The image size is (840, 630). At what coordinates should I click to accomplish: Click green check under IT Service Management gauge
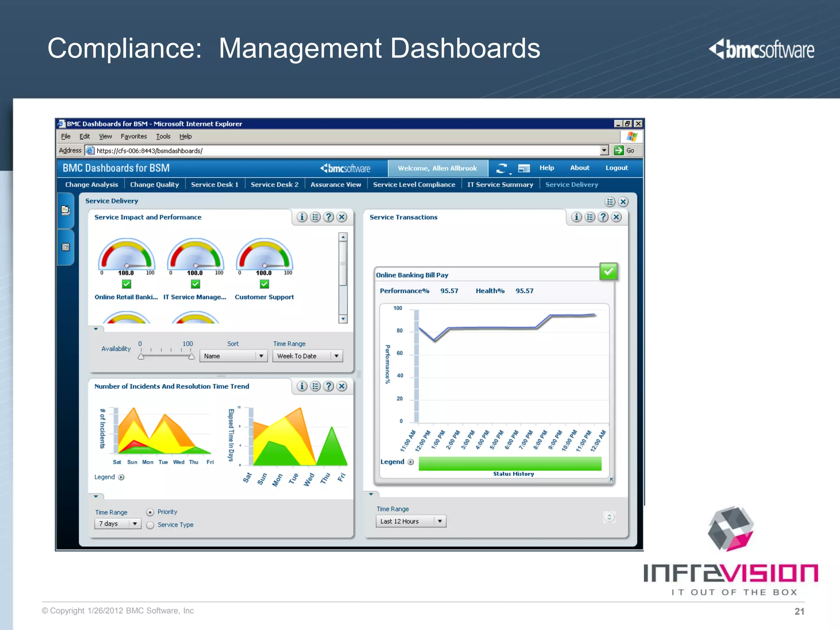195,284
